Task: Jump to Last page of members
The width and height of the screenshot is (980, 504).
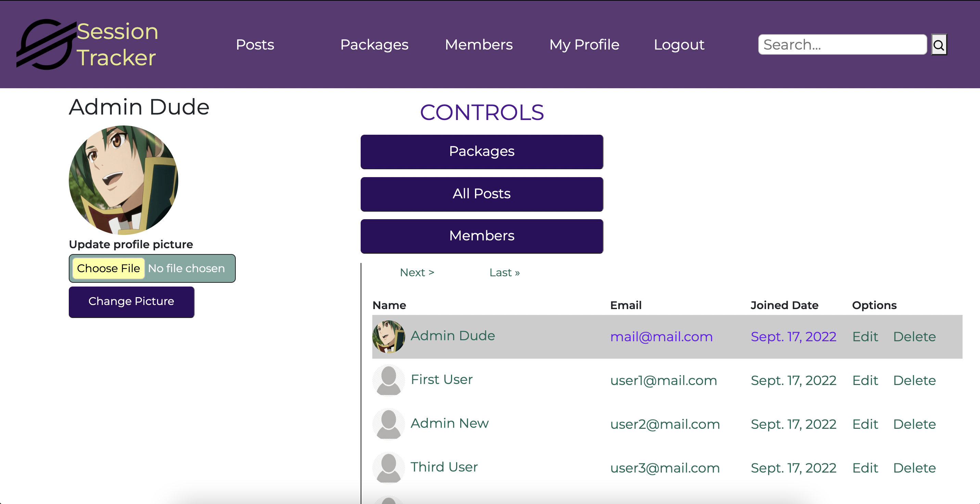Action: (504, 273)
